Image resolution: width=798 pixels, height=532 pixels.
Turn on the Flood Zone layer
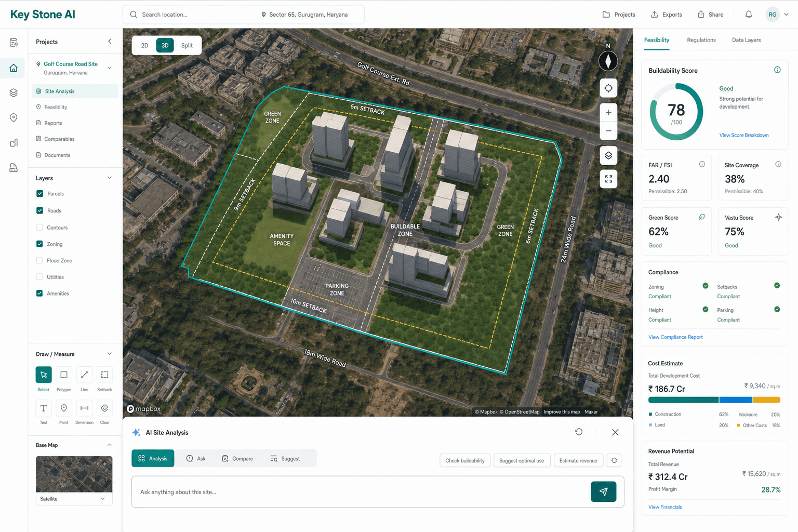39,260
